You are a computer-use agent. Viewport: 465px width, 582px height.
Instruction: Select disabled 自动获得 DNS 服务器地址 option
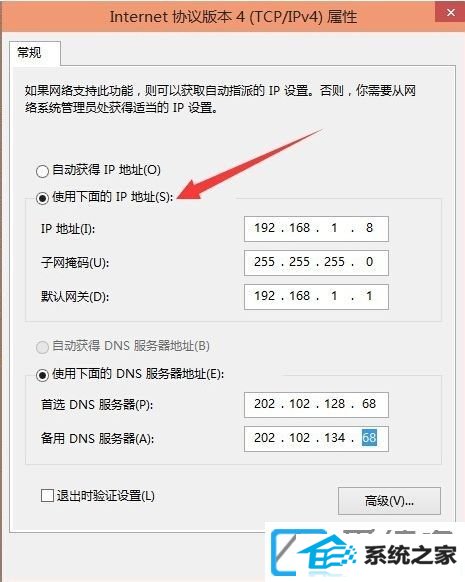42,347
